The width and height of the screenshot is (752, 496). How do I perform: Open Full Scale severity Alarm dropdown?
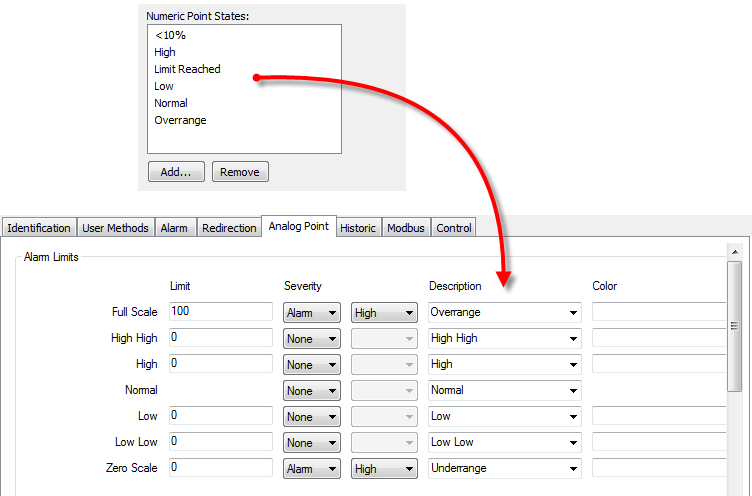[x=312, y=313]
